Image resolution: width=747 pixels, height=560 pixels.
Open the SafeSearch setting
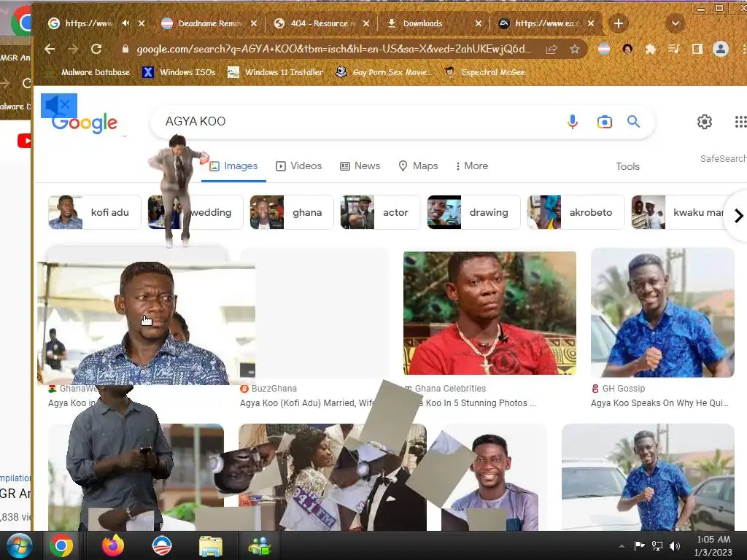coord(723,158)
